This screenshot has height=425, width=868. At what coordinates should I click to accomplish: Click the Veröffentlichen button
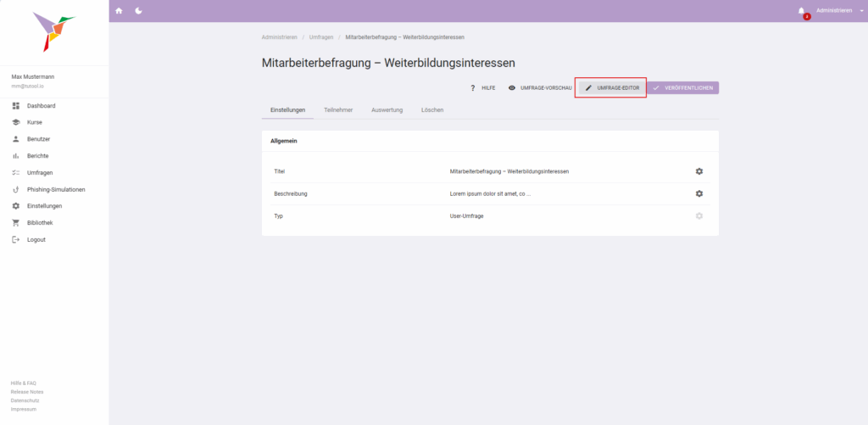coord(683,88)
